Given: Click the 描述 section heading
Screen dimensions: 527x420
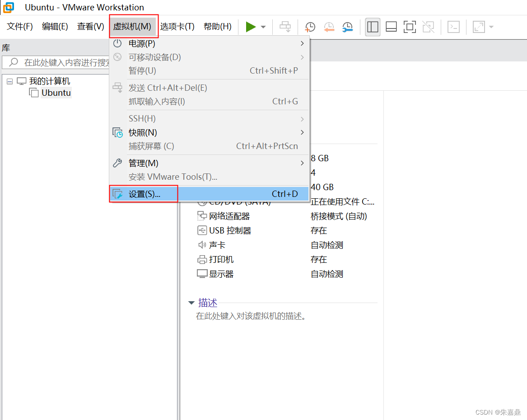Looking at the screenshot, I should coord(208,303).
